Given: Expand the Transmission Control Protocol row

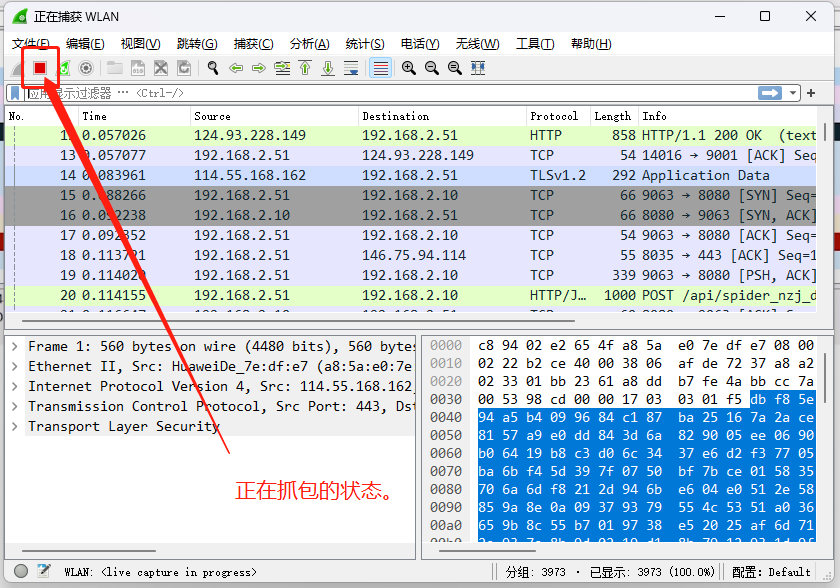Looking at the screenshot, I should (15, 406).
